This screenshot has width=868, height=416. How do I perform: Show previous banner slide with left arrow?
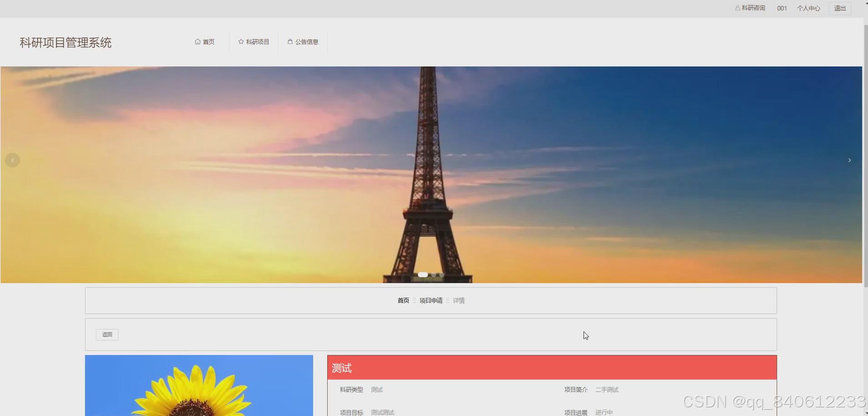coord(12,160)
